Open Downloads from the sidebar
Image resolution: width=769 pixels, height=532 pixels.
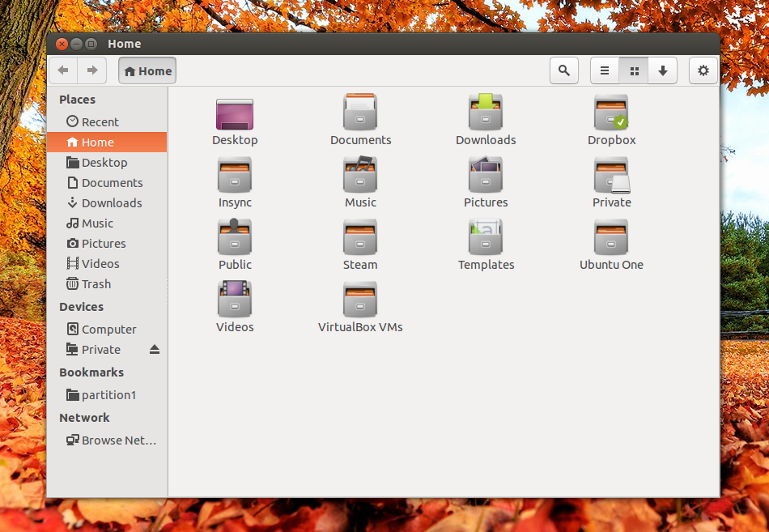(108, 202)
